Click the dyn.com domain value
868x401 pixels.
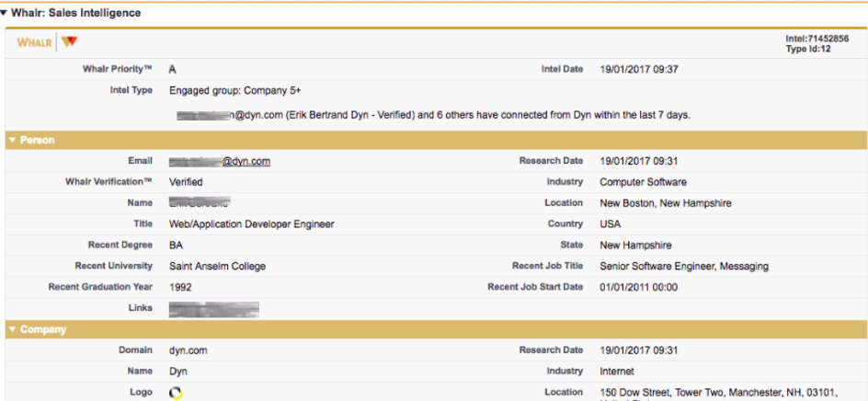188,350
